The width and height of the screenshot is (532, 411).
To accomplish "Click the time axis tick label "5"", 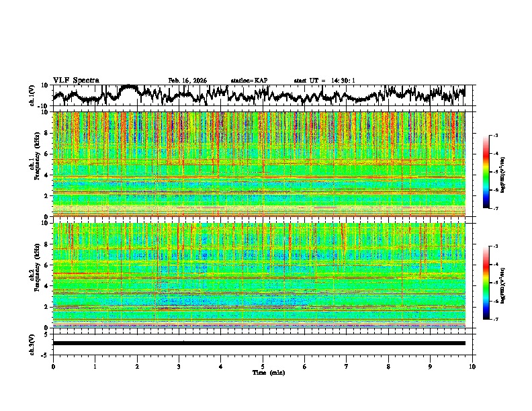I will click(263, 367).
